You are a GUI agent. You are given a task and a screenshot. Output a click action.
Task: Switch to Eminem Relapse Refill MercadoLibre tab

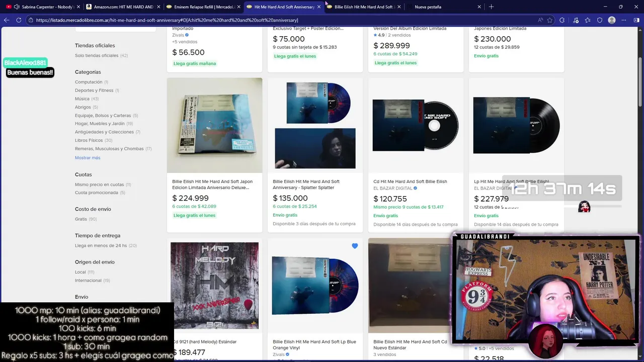point(203,7)
